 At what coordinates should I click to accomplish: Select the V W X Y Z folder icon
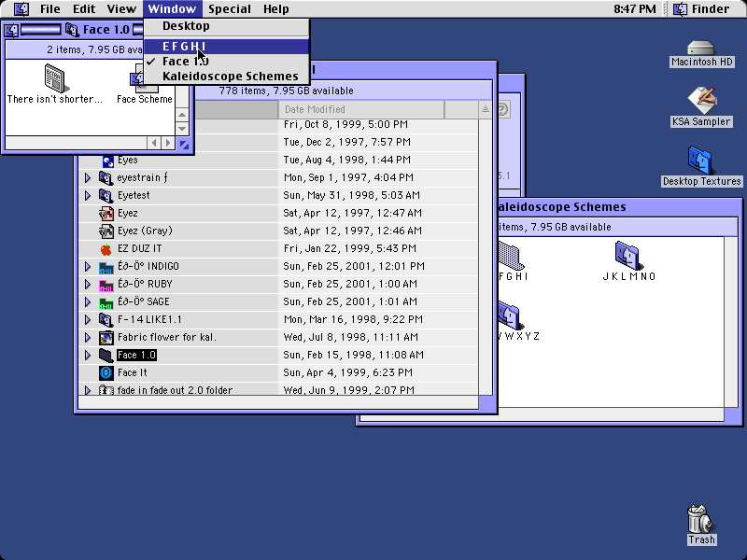click(509, 315)
